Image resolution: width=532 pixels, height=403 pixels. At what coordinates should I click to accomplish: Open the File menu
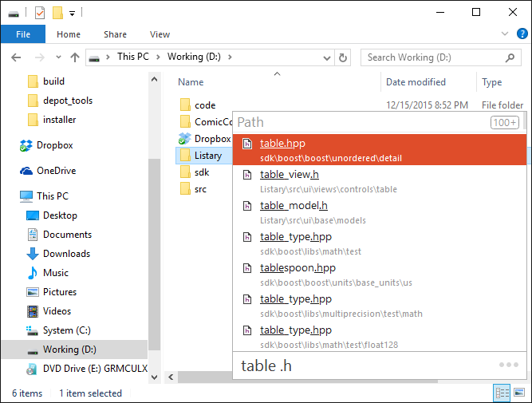22,34
